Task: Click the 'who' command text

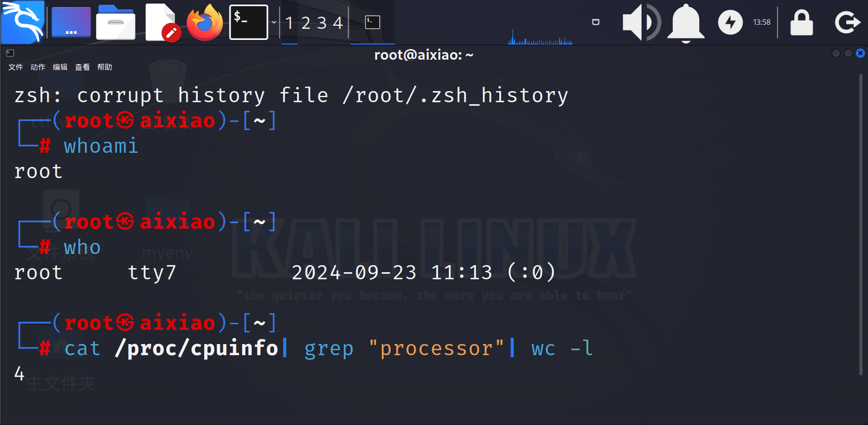Action: [82, 247]
